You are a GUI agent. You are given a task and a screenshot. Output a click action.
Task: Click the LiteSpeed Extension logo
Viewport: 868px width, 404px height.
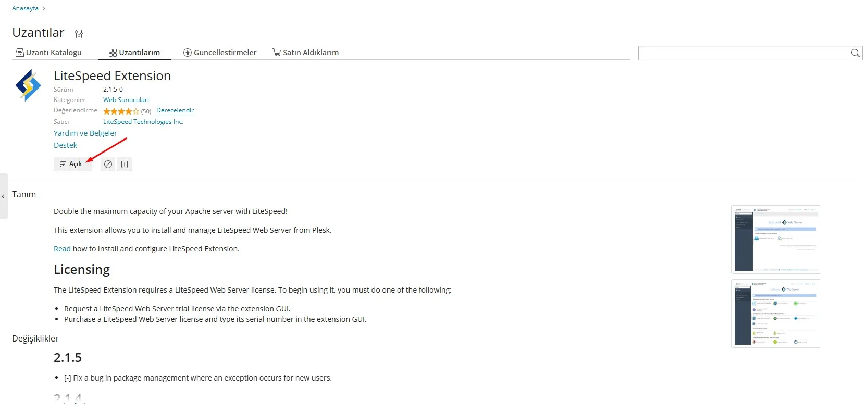[x=28, y=85]
